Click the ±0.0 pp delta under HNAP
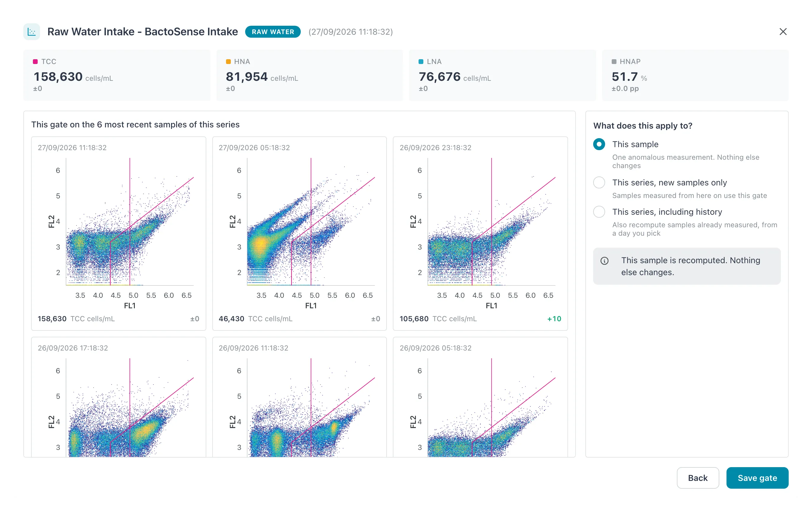This screenshot has width=812, height=512. (625, 88)
